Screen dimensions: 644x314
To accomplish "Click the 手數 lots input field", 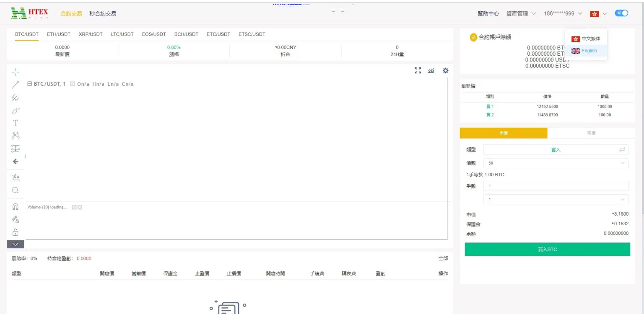I will [556, 186].
